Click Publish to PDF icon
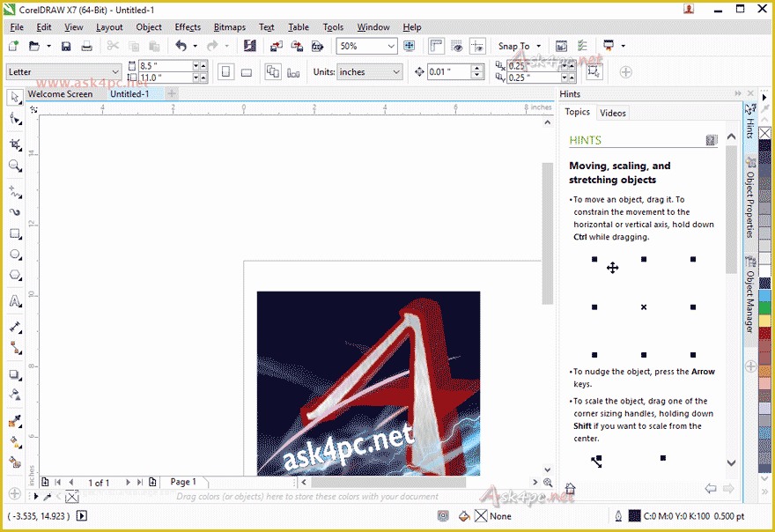 coord(317,46)
